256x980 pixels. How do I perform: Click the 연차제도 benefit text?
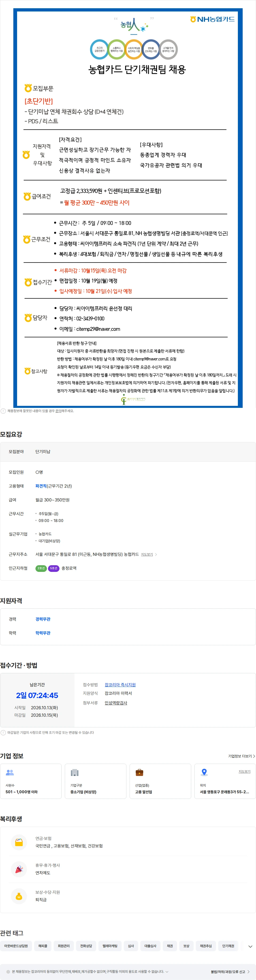pyautogui.click(x=43, y=873)
